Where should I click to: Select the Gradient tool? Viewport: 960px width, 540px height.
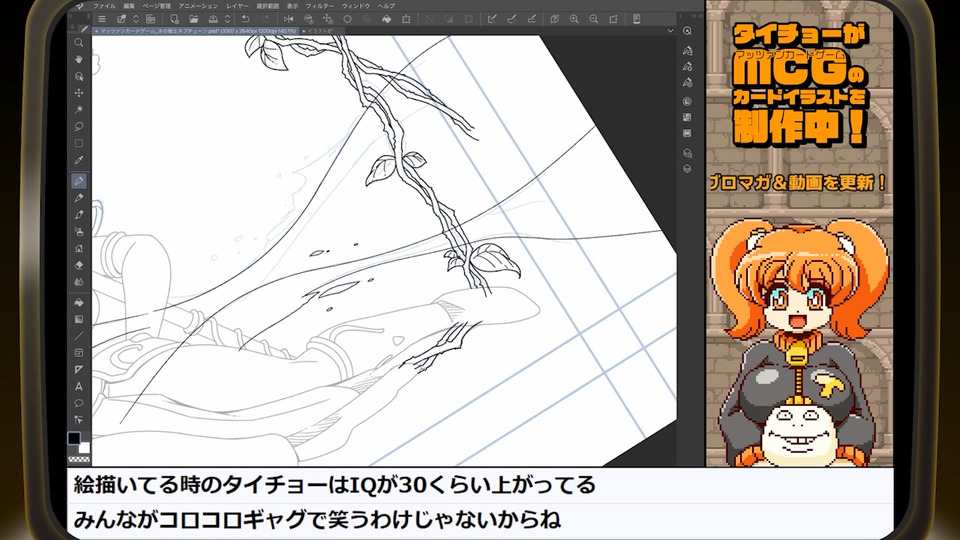[78, 319]
